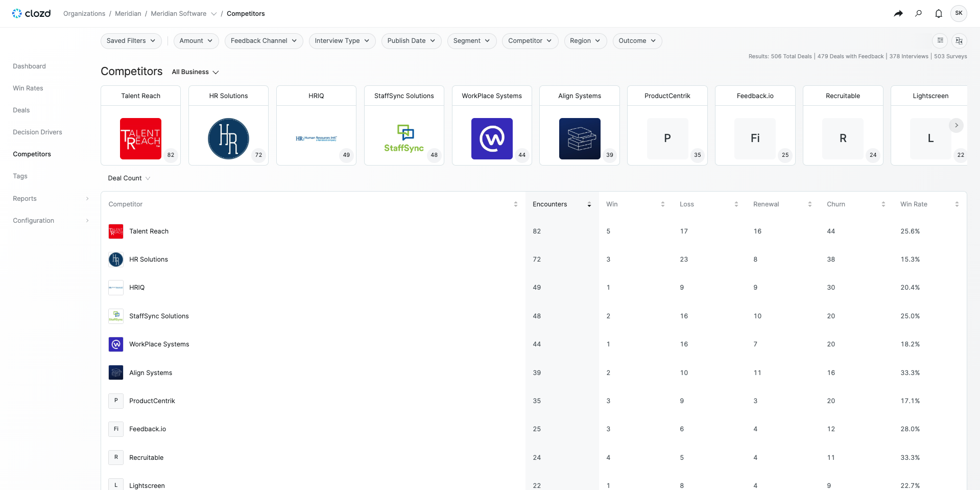The width and height of the screenshot is (980, 490).
Task: Go to Win Rates in sidebar
Action: coord(28,88)
